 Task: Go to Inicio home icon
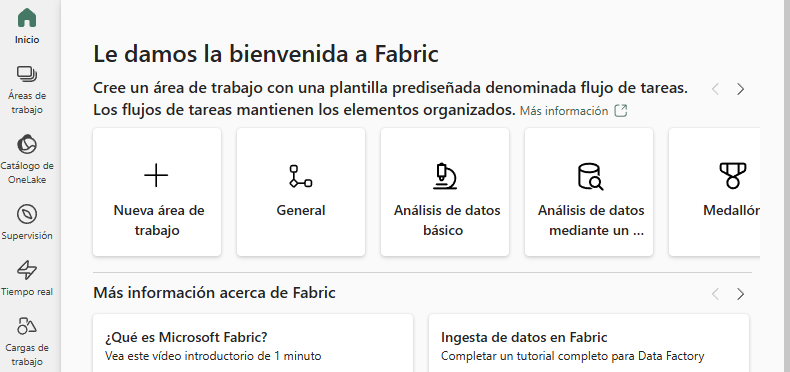[27, 18]
